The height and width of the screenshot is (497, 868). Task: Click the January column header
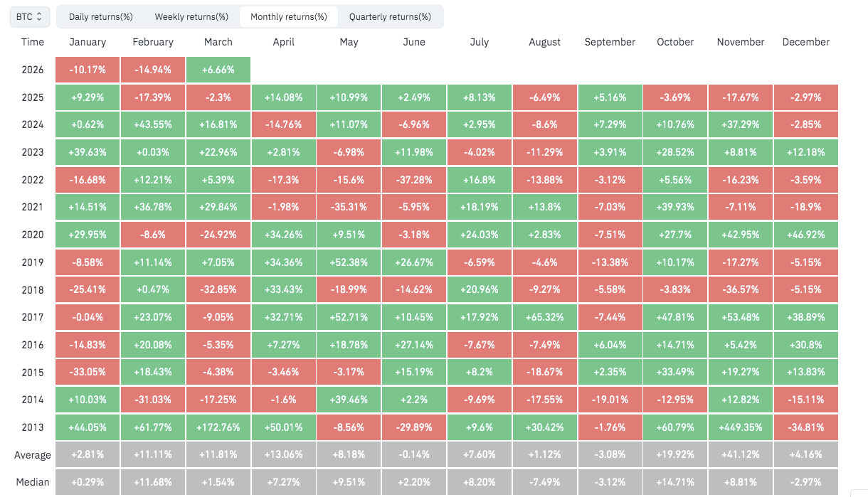88,42
